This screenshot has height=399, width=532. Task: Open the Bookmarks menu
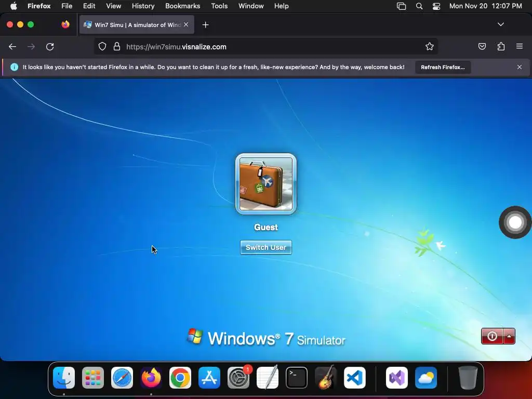[182, 6]
